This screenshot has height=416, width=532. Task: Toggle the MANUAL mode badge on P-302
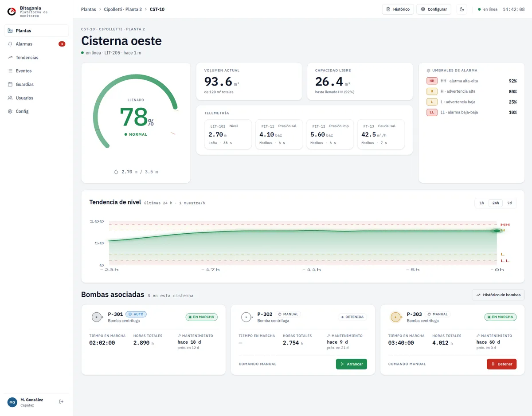click(288, 314)
